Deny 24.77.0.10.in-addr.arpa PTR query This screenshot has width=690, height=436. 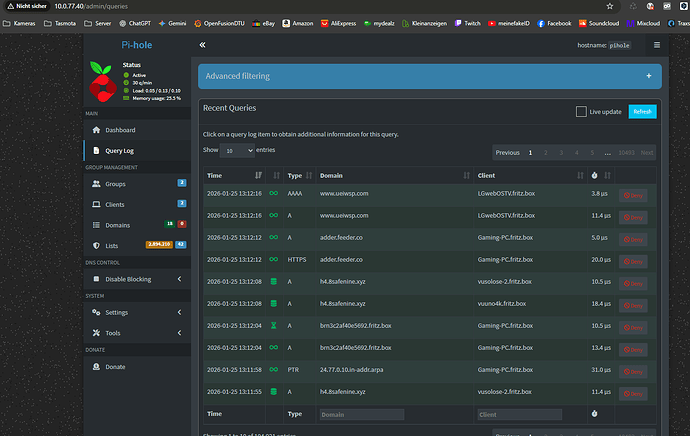pos(633,372)
